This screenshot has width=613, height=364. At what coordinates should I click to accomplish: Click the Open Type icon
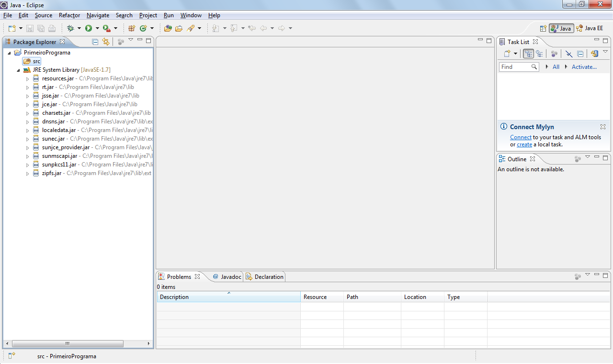coord(168,29)
